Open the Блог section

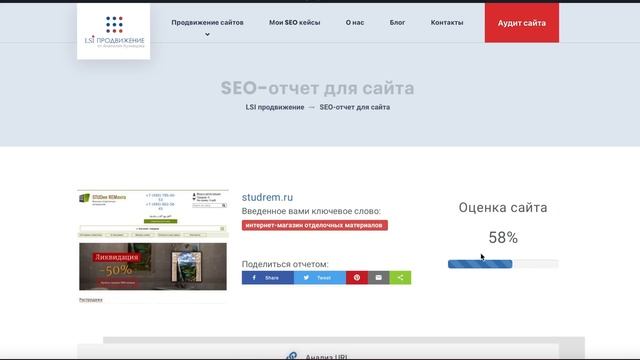point(397,22)
